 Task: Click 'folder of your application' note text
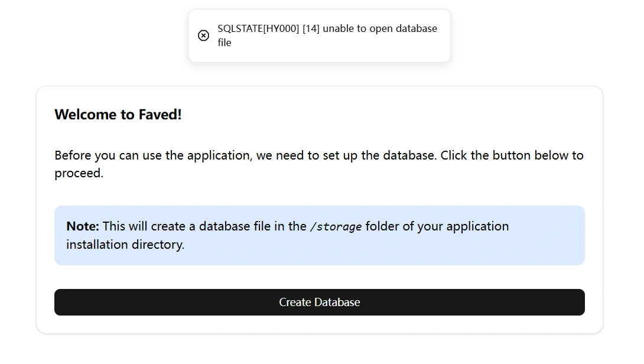437,226
